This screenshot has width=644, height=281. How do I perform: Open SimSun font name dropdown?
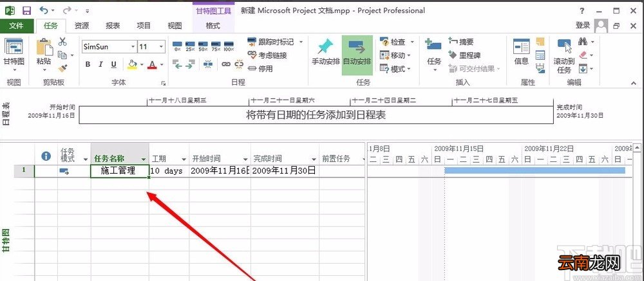(x=133, y=47)
